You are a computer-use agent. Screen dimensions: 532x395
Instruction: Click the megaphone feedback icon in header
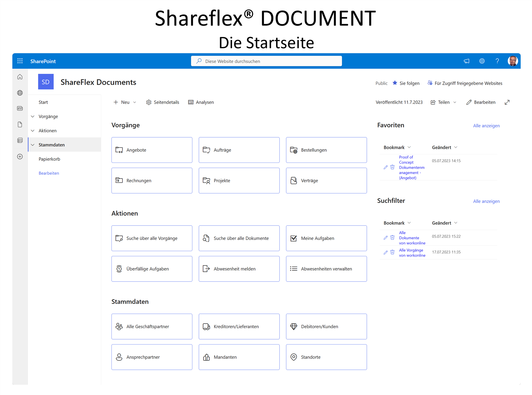pyautogui.click(x=467, y=61)
